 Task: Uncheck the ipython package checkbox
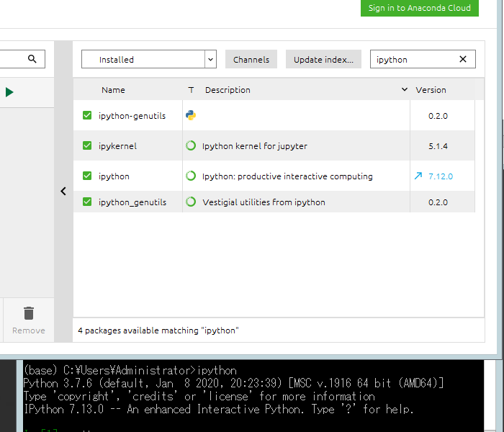tap(87, 176)
